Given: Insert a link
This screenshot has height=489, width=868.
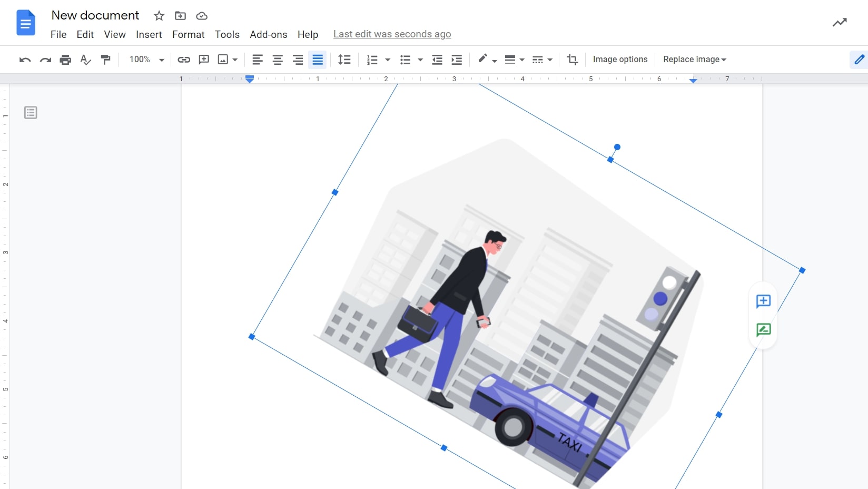Looking at the screenshot, I should click(x=184, y=60).
